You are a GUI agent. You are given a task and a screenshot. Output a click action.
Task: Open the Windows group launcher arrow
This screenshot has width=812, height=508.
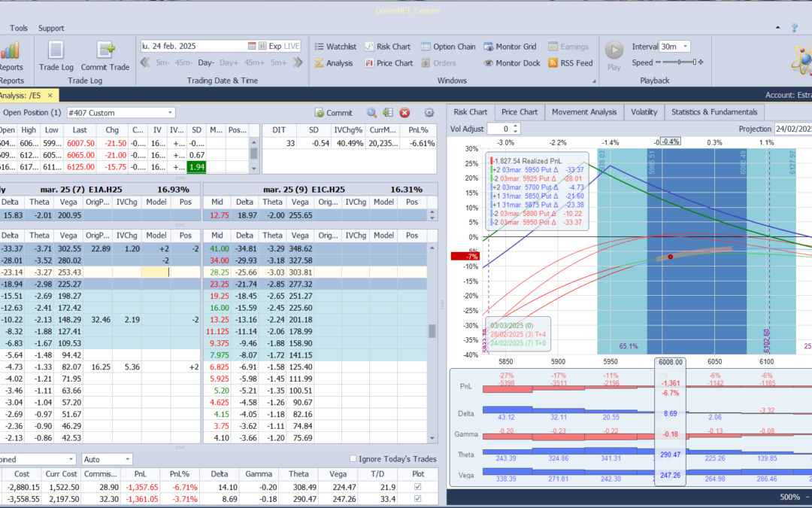coord(594,81)
